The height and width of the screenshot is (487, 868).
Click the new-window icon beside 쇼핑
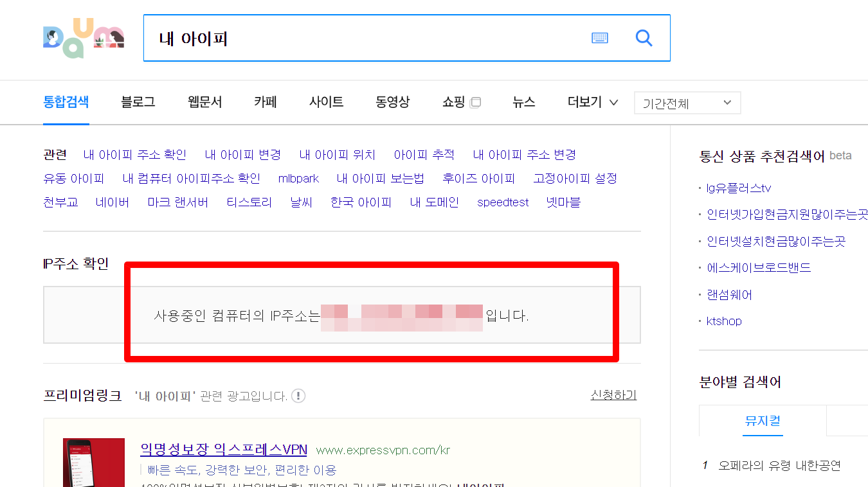475,102
